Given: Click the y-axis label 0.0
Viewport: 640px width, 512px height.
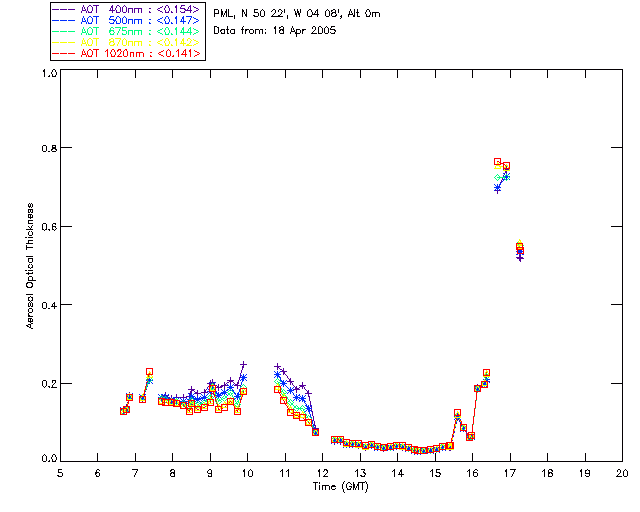Looking at the screenshot, I should point(49,459).
